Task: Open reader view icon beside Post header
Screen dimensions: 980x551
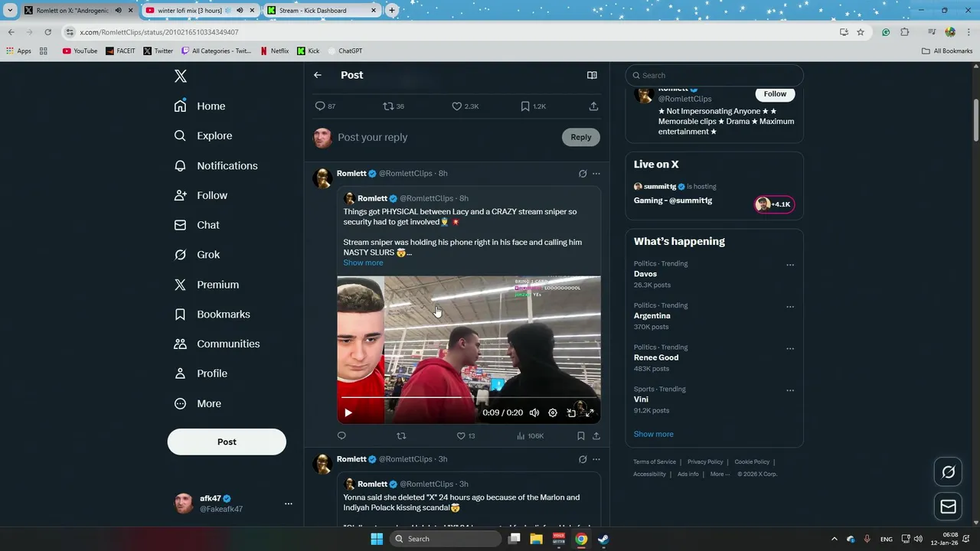Action: (x=592, y=75)
